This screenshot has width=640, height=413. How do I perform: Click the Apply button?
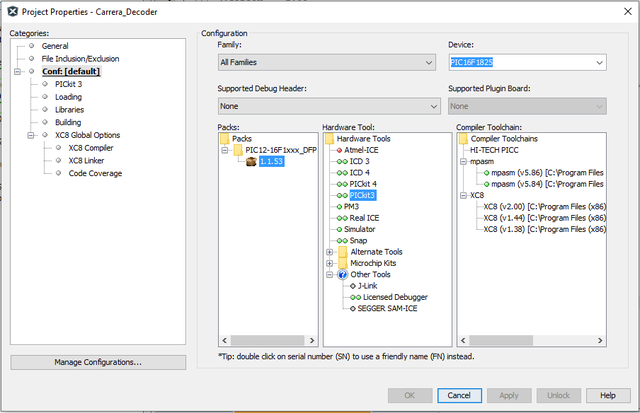509,395
